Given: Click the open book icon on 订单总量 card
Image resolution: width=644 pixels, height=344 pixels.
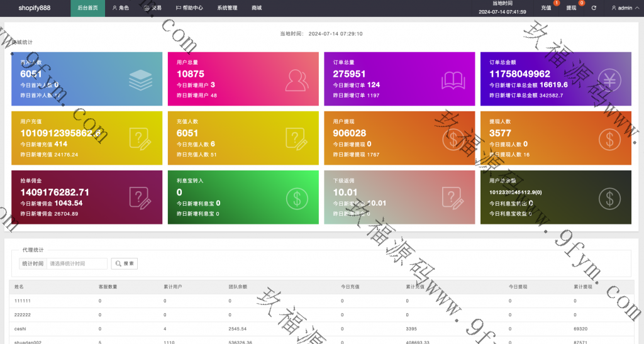Looking at the screenshot, I should [453, 79].
